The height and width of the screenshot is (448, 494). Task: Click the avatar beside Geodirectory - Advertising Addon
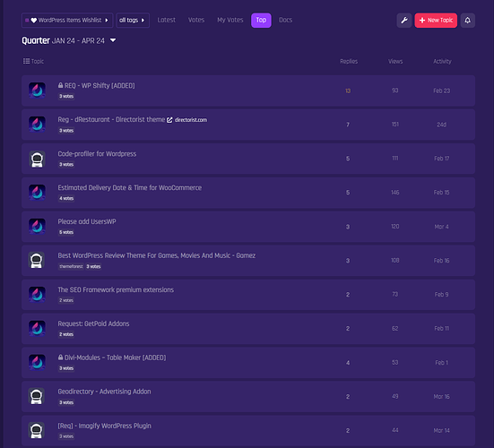pos(37,396)
